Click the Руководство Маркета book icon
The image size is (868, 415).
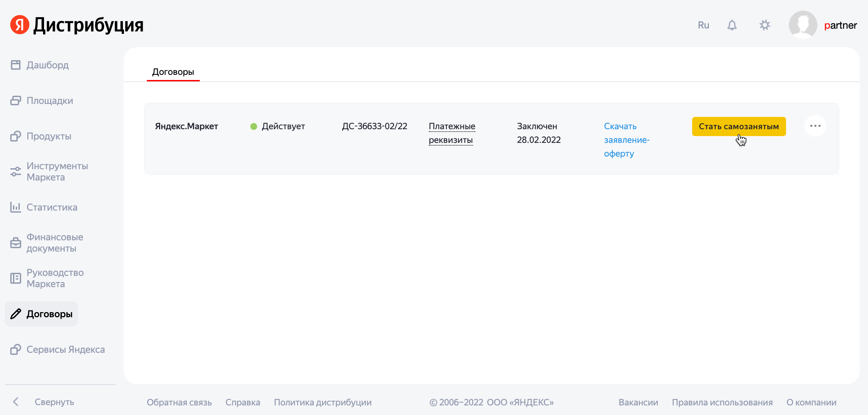tap(16, 278)
